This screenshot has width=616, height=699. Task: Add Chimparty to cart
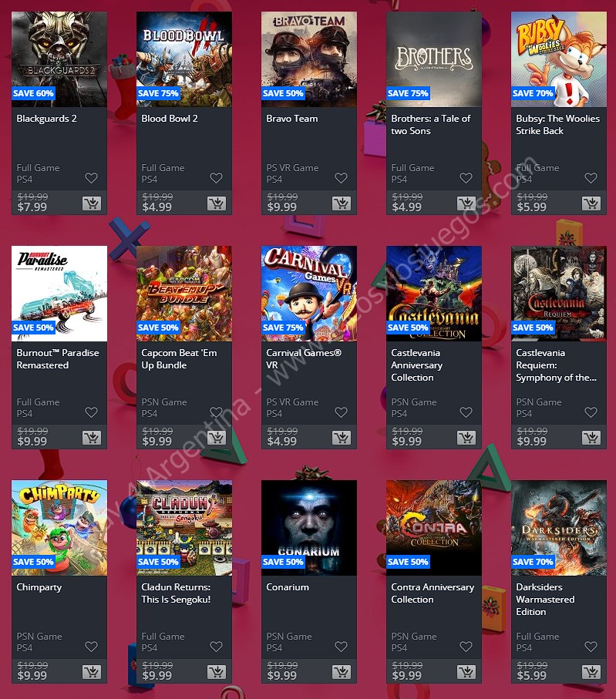tap(92, 672)
